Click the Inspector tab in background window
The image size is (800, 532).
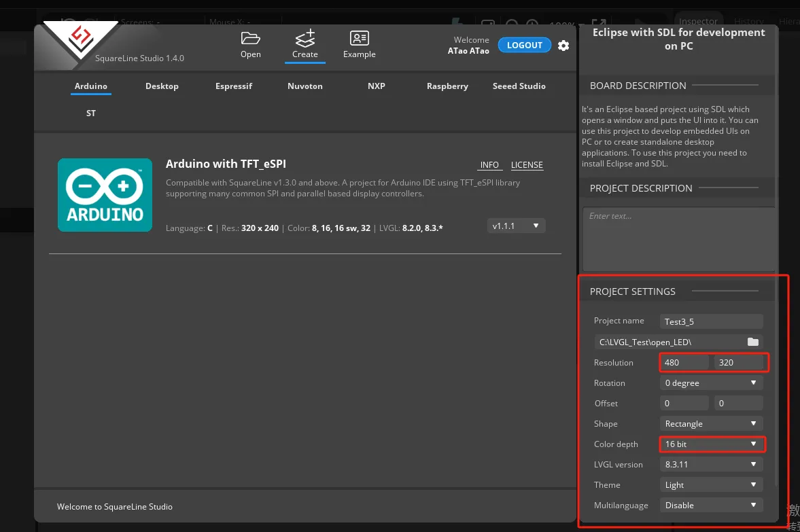click(x=698, y=21)
